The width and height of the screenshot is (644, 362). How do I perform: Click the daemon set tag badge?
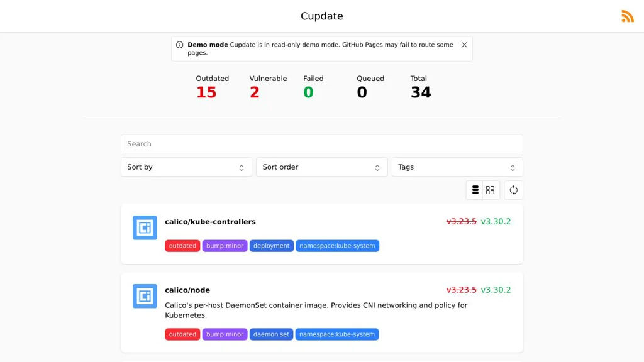tap(271, 334)
